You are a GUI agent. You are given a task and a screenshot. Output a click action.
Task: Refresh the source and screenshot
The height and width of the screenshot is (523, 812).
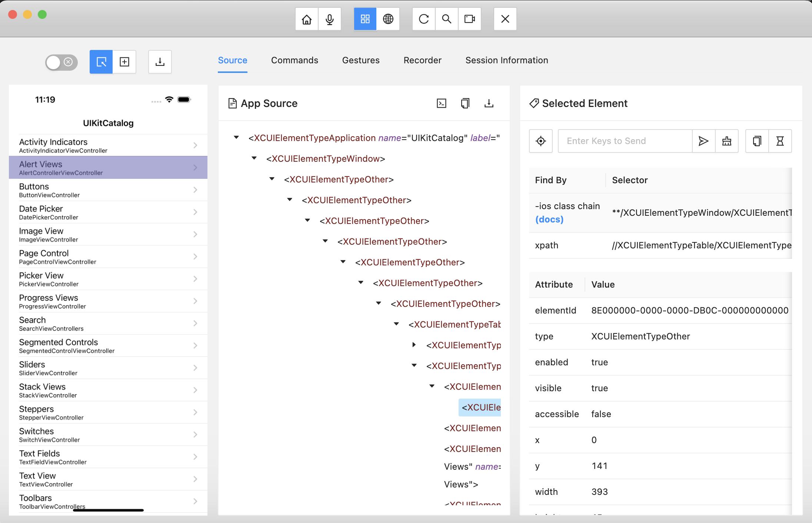pos(423,19)
